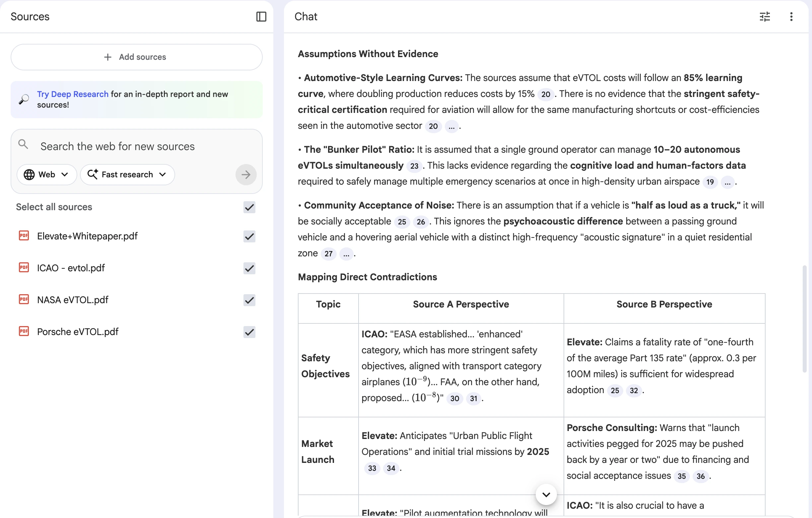Click PDF icon beside Elevate+Whitepaper.pdf

24,236
